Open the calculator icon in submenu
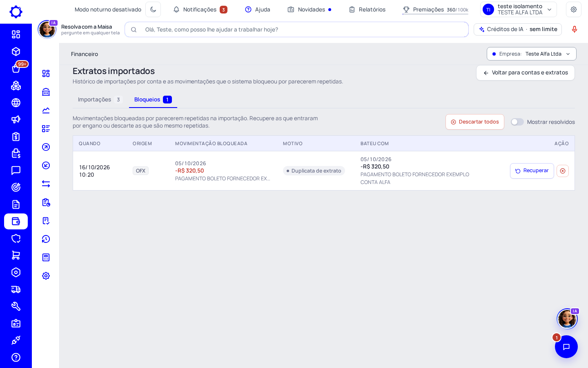 point(46,258)
